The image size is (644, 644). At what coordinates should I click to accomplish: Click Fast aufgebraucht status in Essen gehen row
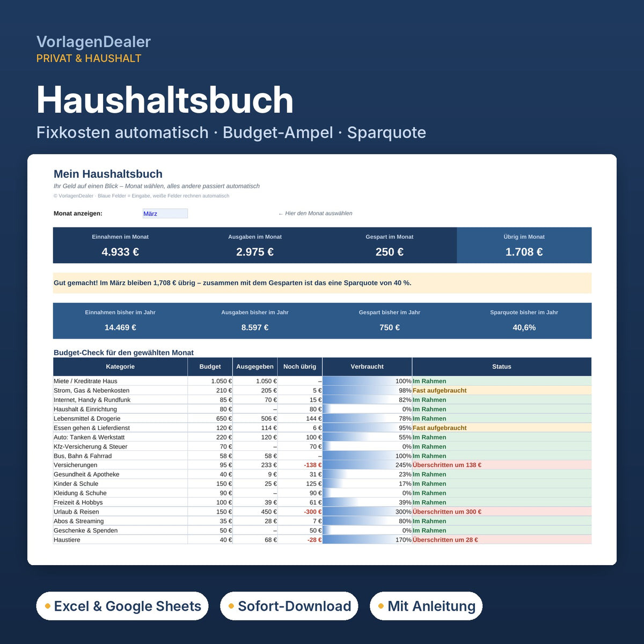coord(502,428)
